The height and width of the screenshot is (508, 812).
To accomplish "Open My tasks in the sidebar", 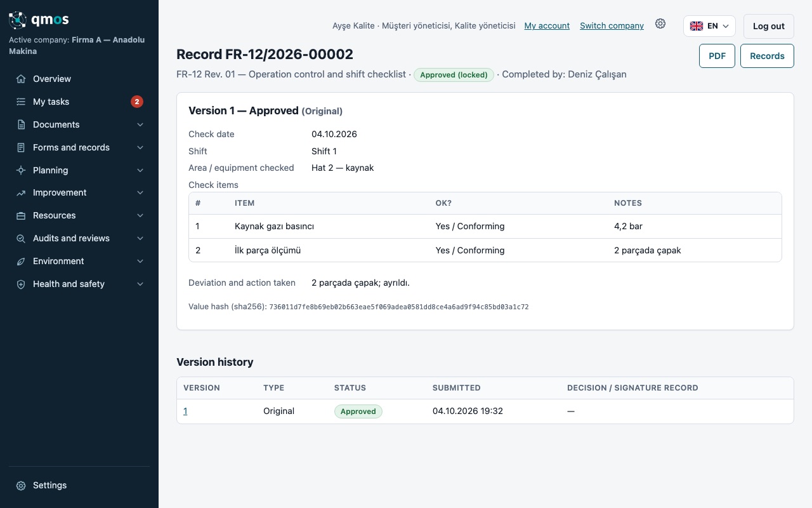I will pos(79,102).
